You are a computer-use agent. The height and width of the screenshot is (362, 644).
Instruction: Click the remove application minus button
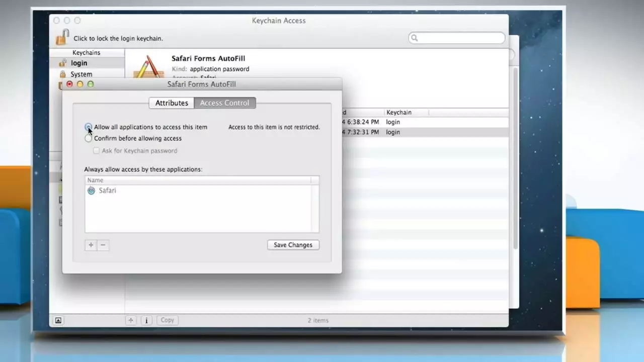tap(103, 245)
